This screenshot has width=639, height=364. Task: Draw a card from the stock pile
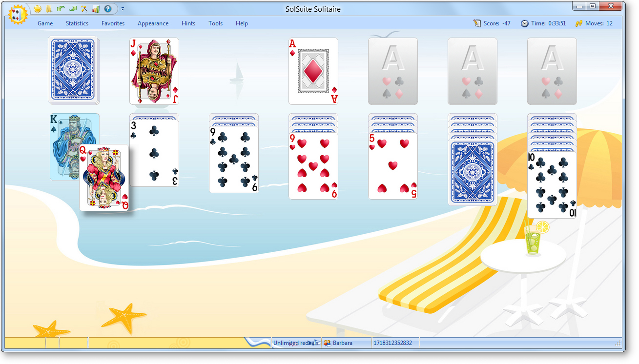[73, 70]
